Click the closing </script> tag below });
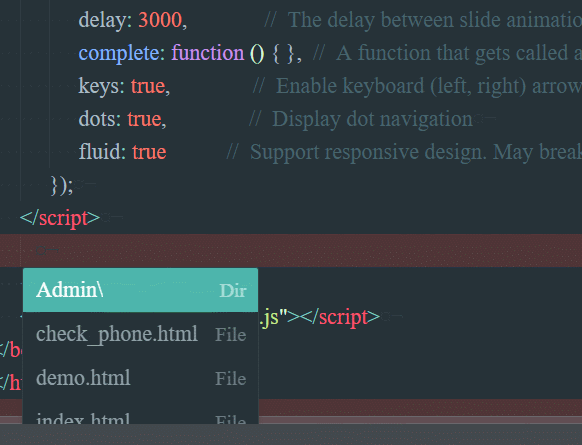Image resolution: width=582 pixels, height=445 pixels. pos(60,218)
